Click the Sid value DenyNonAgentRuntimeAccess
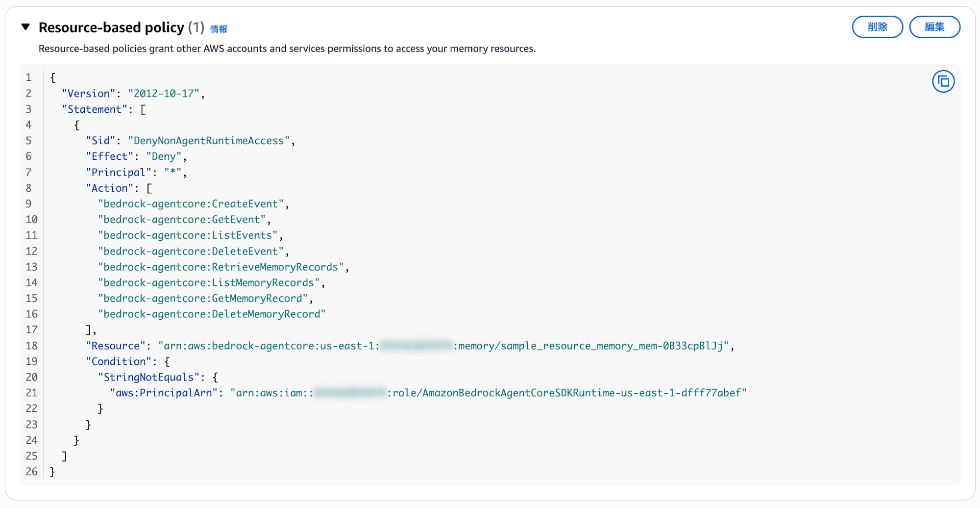This screenshot has height=508, width=980. click(x=209, y=141)
